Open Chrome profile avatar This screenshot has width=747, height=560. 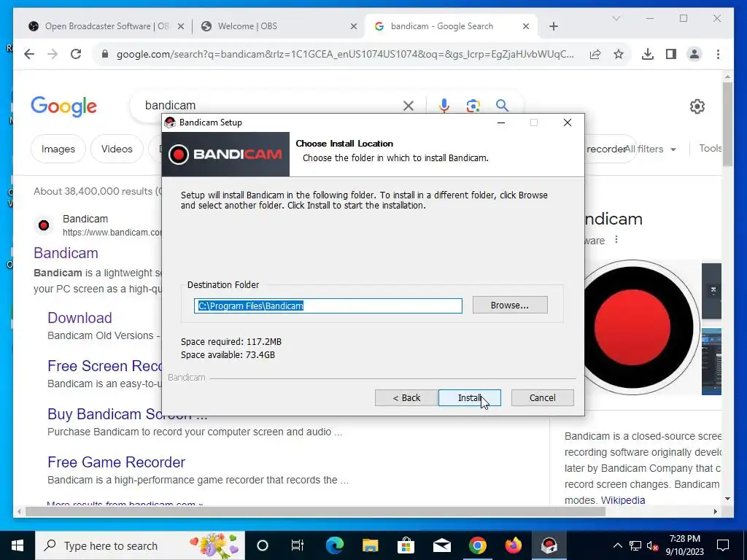[x=694, y=54]
